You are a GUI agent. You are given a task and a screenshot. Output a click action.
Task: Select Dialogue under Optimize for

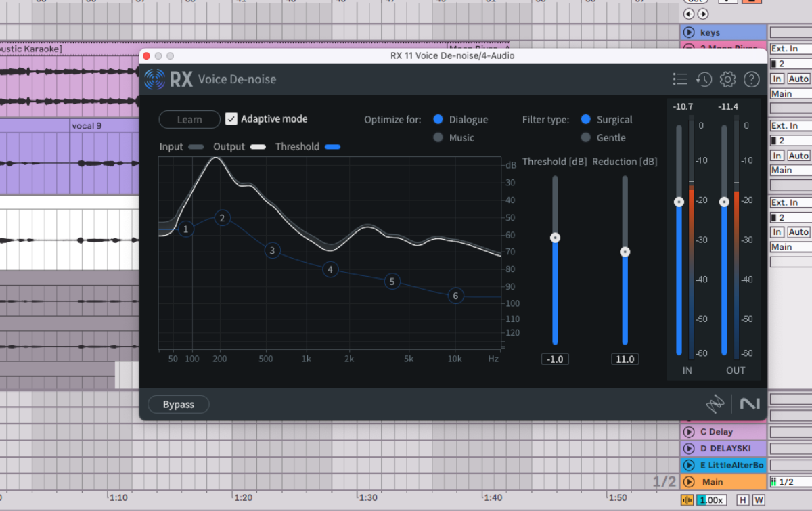point(438,119)
